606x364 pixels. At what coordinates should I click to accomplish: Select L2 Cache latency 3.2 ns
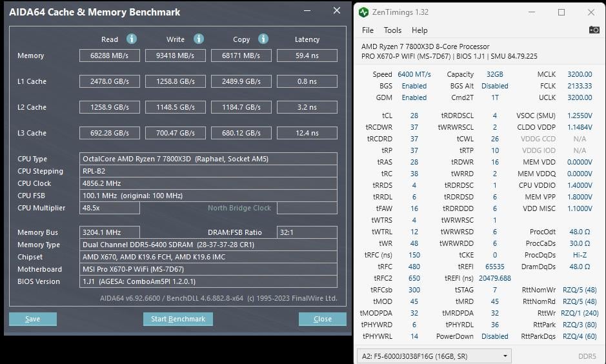point(307,107)
